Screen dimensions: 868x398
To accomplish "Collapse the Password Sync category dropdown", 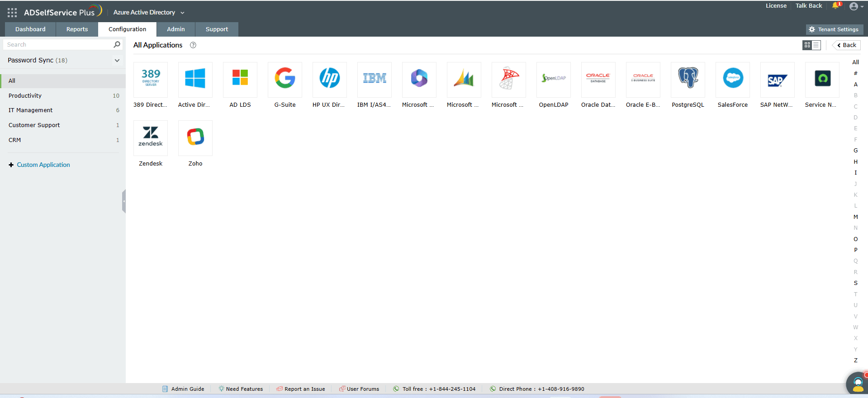I will pyautogui.click(x=117, y=61).
